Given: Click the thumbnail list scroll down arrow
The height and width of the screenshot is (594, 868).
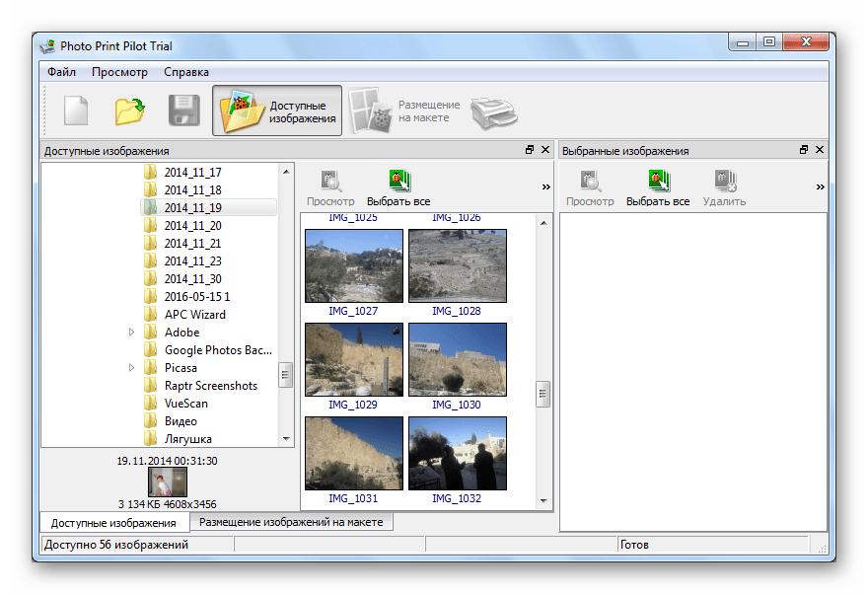Looking at the screenshot, I should click(543, 501).
